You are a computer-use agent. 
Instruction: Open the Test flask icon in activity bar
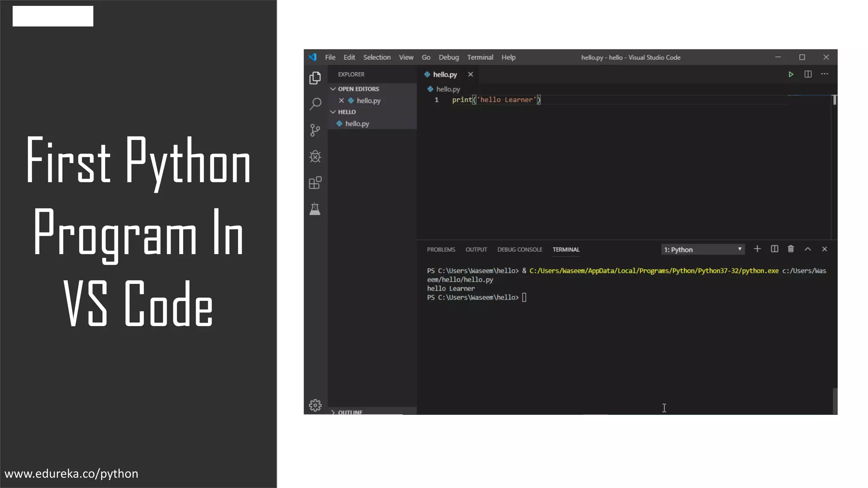pyautogui.click(x=315, y=209)
